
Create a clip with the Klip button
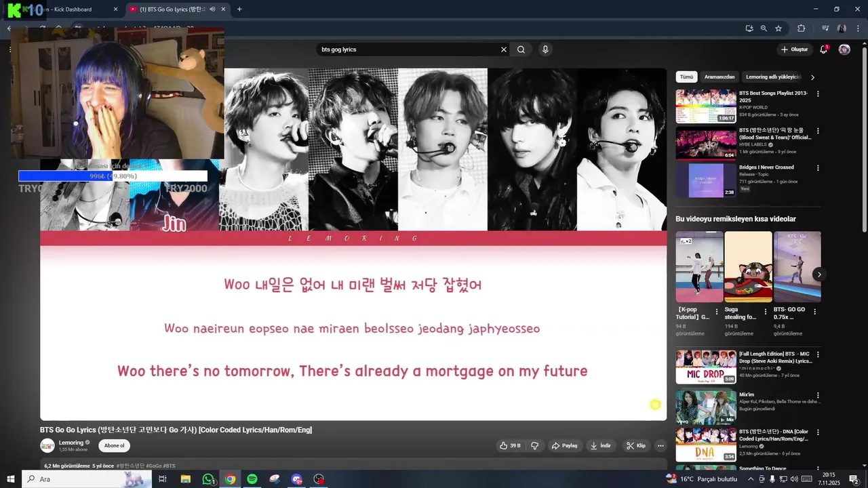click(x=636, y=445)
